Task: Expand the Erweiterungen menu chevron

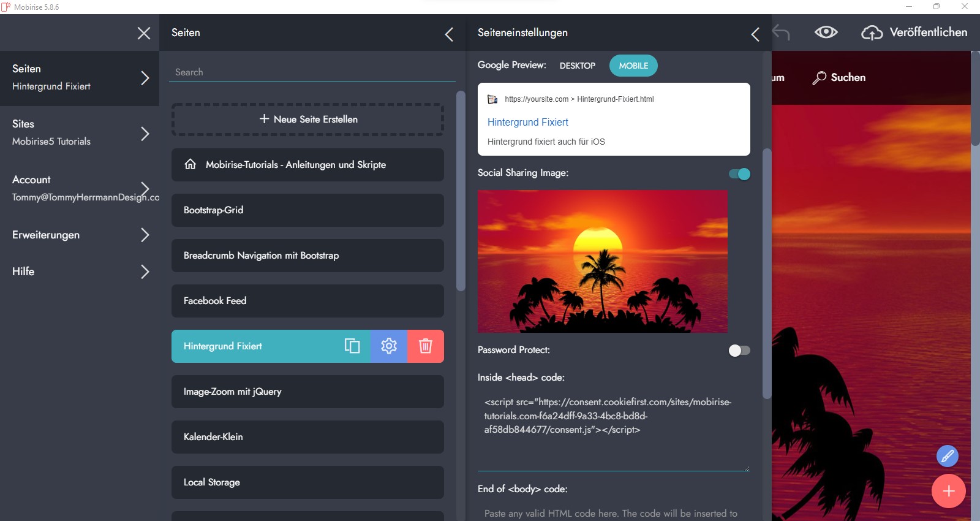Action: click(145, 235)
